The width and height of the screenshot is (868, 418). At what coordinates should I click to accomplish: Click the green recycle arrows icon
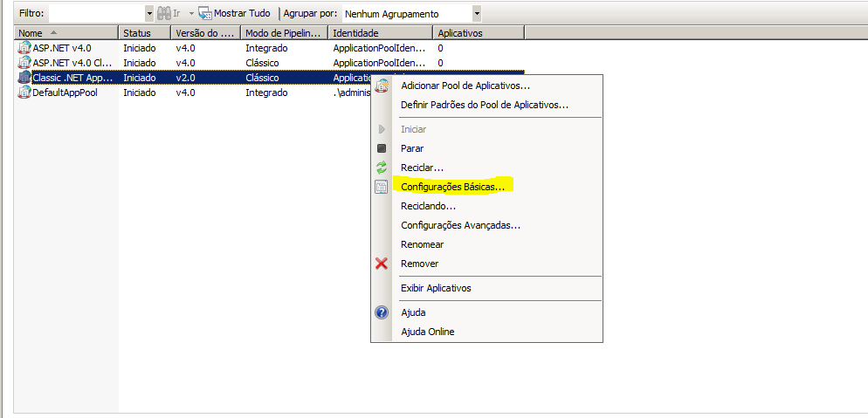[x=381, y=168]
